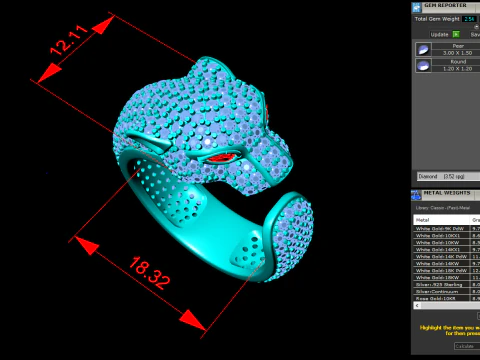Click the 12.11 dimension label
The height and width of the screenshot is (360, 480).
tap(69, 40)
